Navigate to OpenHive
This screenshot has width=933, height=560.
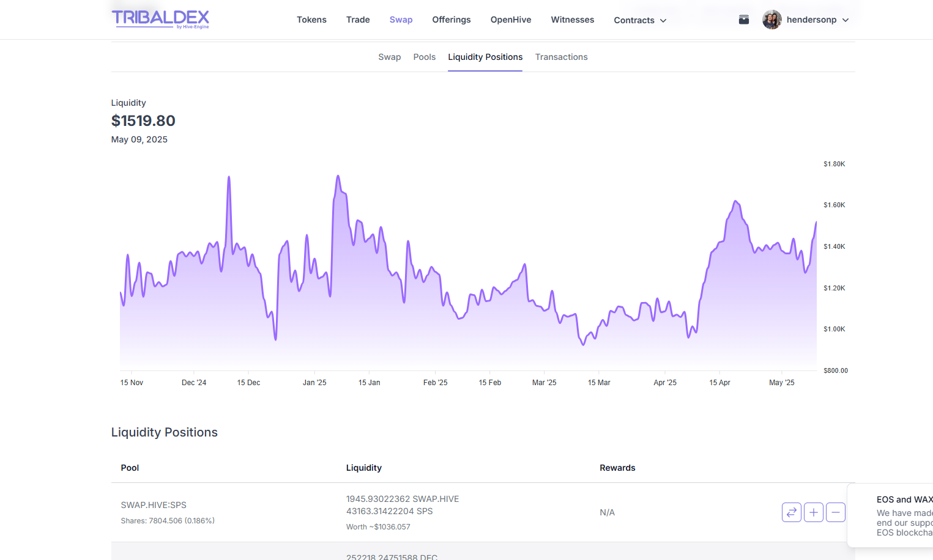click(x=511, y=20)
